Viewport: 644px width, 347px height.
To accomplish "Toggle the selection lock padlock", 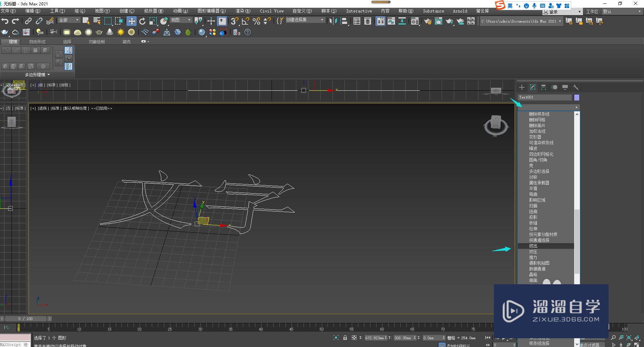I will [345, 338].
